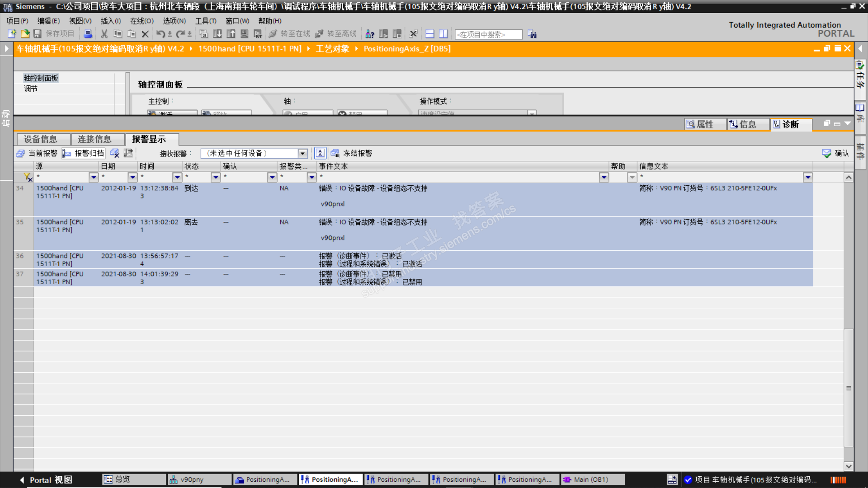868x488 pixels.
Task: Open the Online (在线) menu
Action: (142, 21)
